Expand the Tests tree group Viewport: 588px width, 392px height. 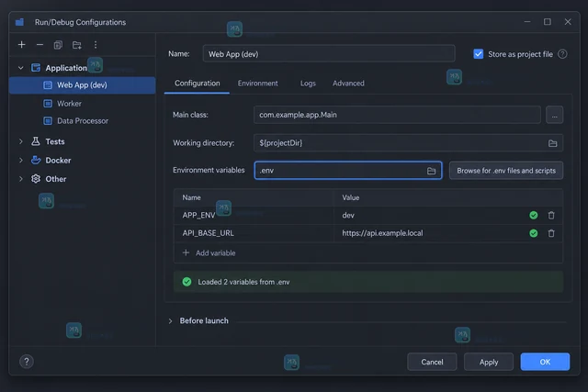click(20, 141)
